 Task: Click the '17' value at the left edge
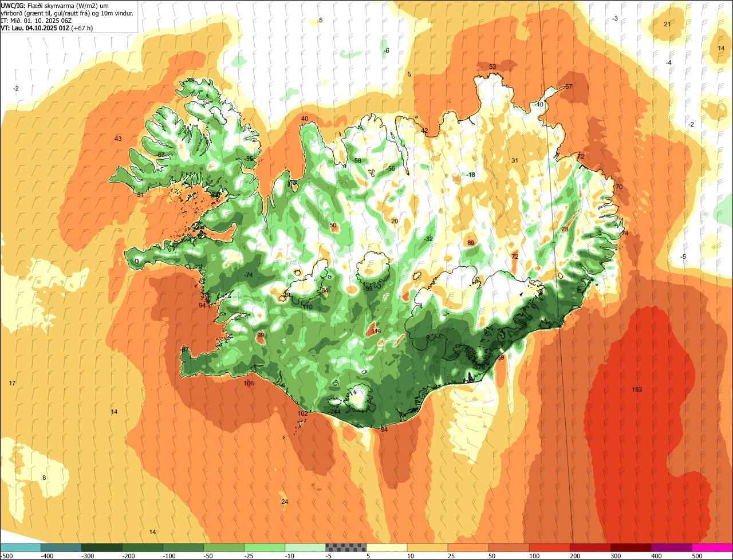[12, 383]
